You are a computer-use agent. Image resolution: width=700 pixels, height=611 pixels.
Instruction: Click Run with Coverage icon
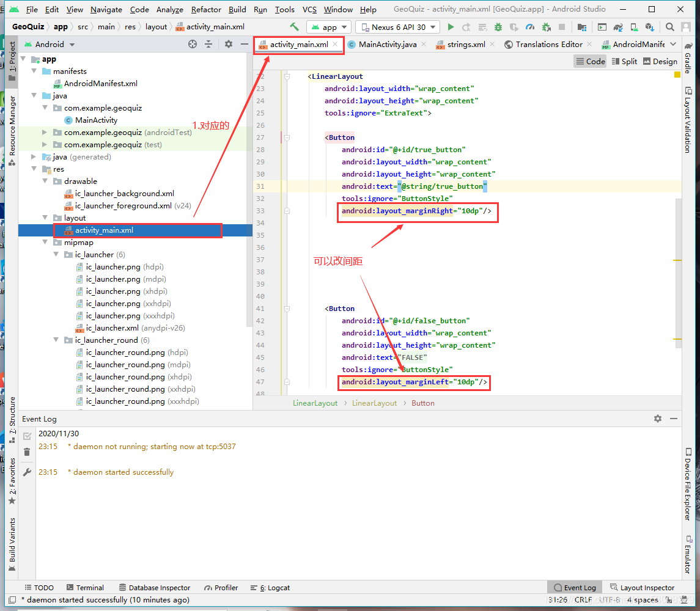(x=514, y=27)
